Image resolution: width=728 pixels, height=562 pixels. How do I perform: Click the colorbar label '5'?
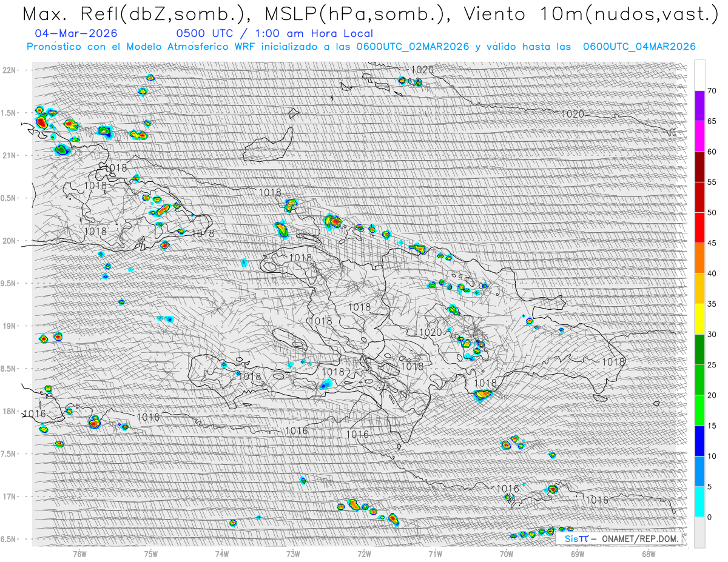tap(709, 486)
